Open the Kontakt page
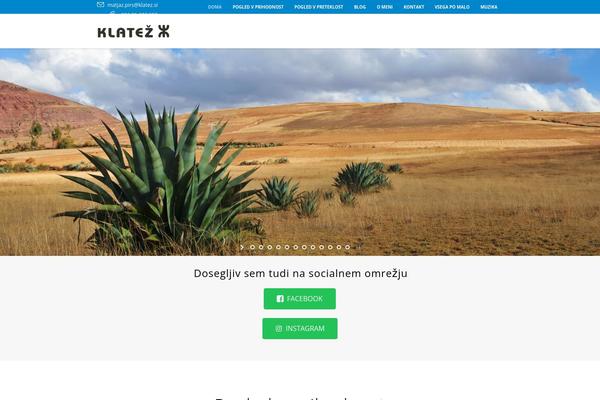Viewport: 600px width, 400px height. (x=414, y=7)
